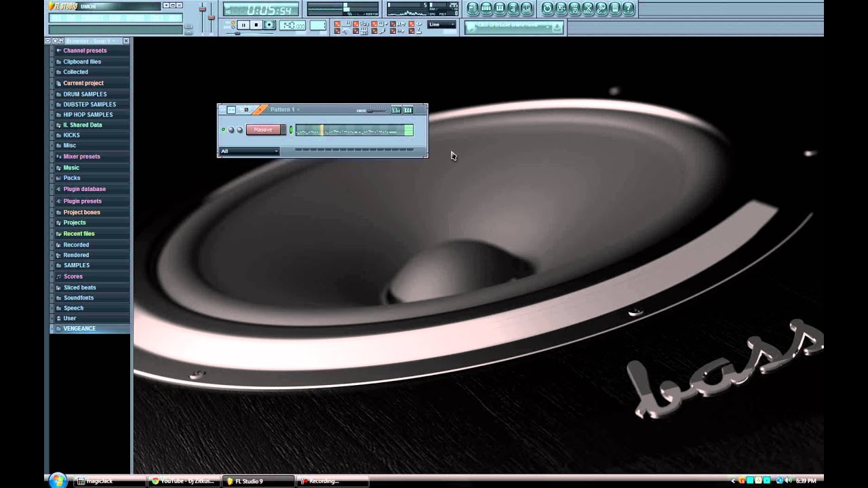Click the system clock showing 6:39 PM
868x488 pixels.
point(806,481)
